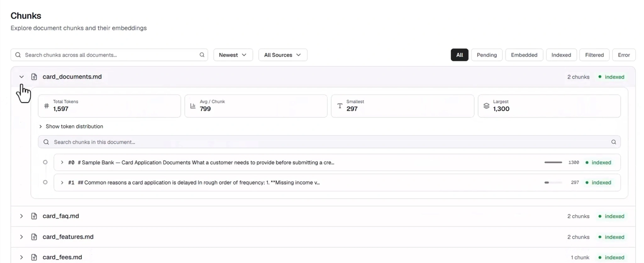Expand chunk #0 chevron

[x=62, y=163]
